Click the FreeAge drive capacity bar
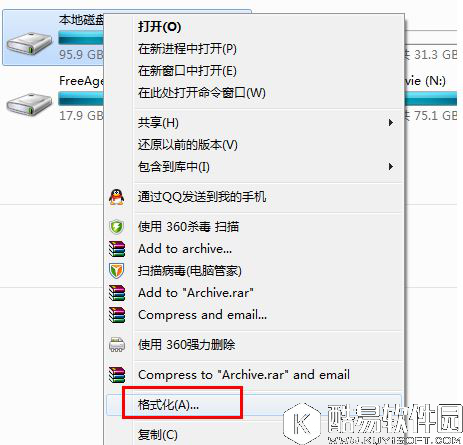The image size is (463, 445). tap(81, 99)
